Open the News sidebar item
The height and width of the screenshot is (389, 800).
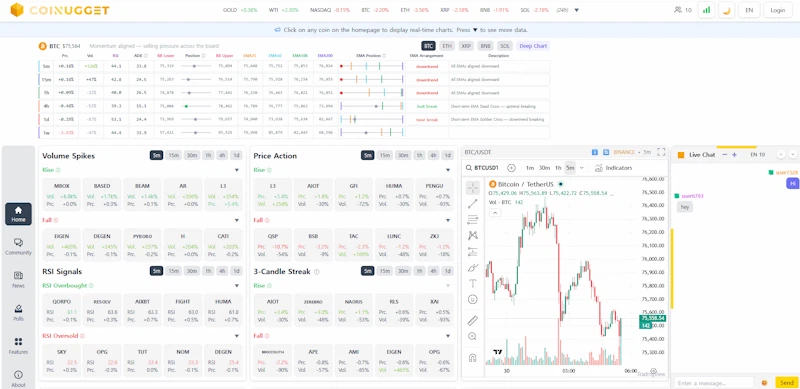point(18,280)
